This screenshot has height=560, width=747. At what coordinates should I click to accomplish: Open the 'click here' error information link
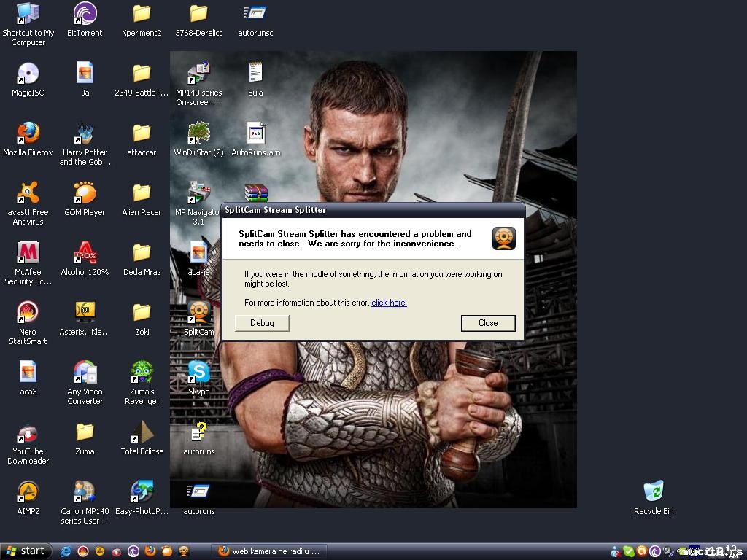(389, 303)
